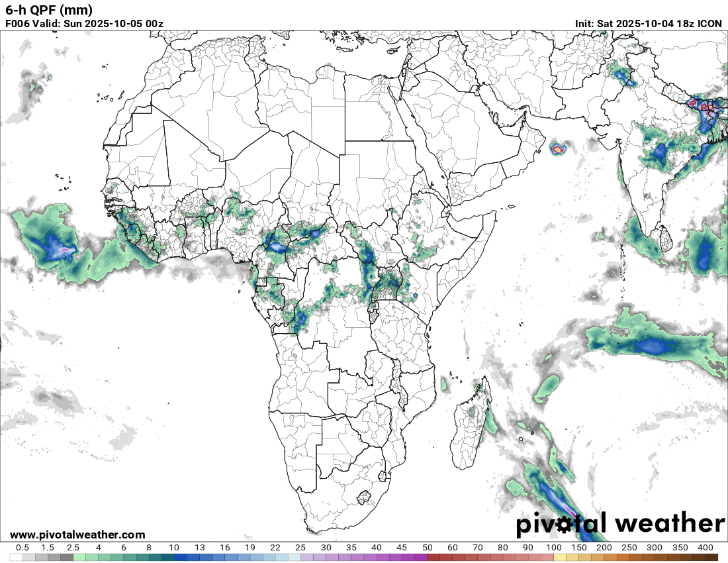Select the F006 Valid time label

84,24
